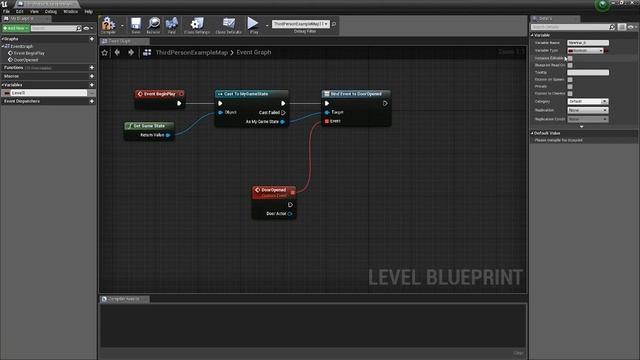Open the Window menu
Viewport: 640px width, 360px height.
pyautogui.click(x=71, y=11)
